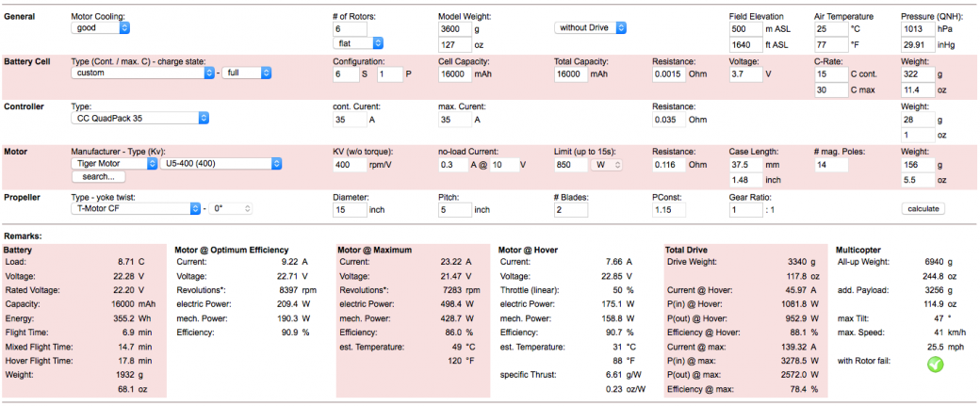Screen dimensions: 980x406
Task: Click the propeller diameter inch field
Action: coord(350,210)
